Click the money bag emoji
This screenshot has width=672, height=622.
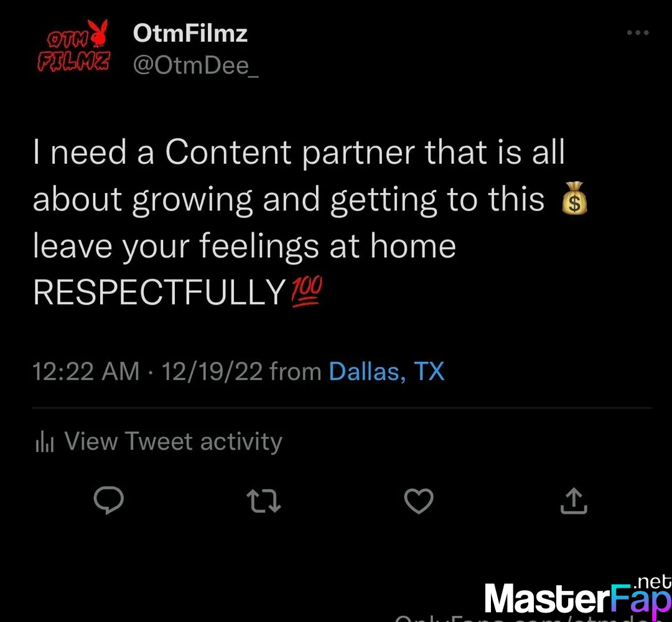point(574,198)
